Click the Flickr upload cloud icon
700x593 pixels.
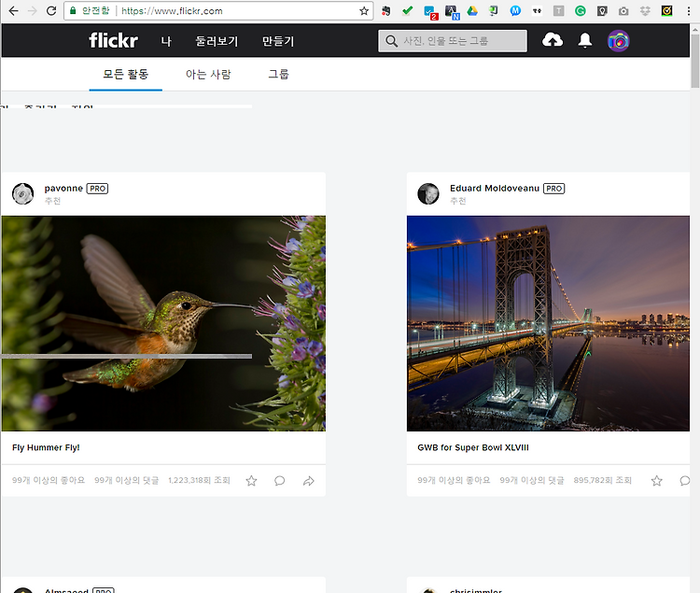[x=553, y=40]
